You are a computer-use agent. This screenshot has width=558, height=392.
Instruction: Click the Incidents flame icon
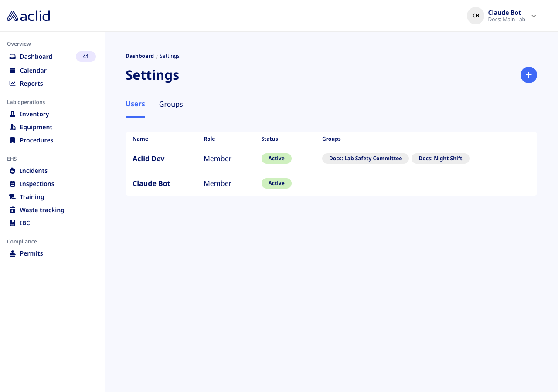coord(13,171)
